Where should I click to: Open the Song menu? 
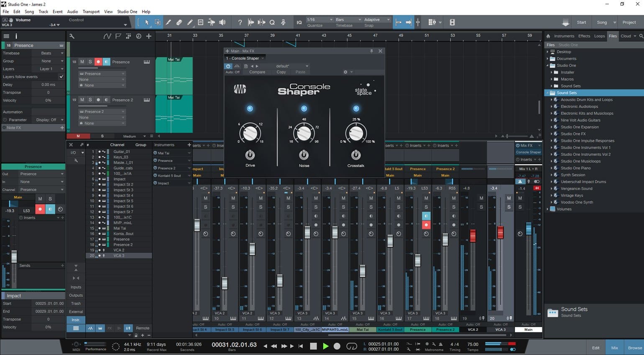29,12
